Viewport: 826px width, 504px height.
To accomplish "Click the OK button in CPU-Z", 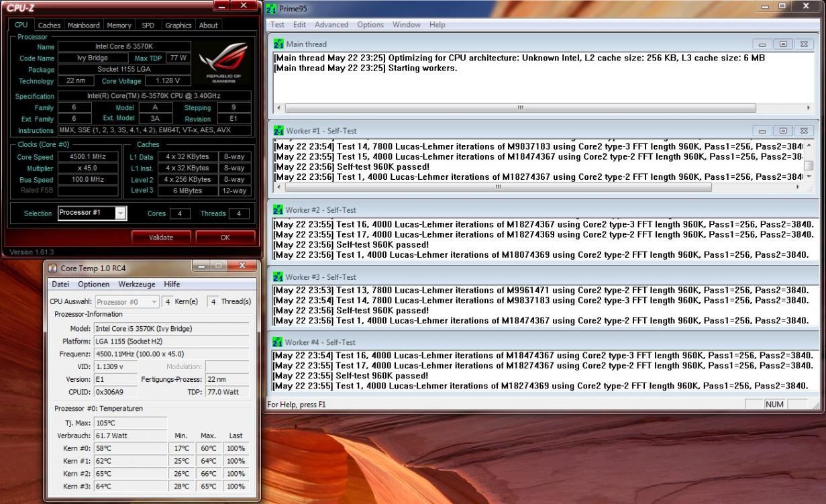I will pos(225,238).
